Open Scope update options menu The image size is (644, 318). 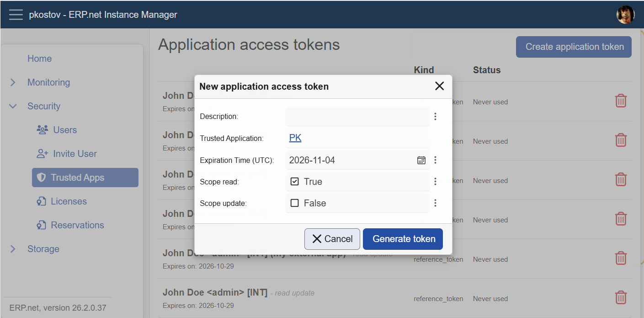coord(435,203)
